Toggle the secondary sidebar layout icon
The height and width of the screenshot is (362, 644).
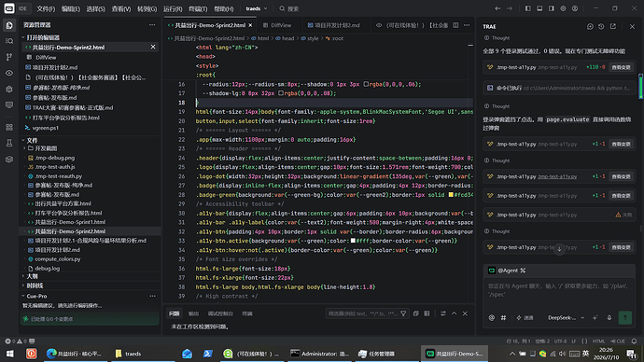(x=552, y=8)
